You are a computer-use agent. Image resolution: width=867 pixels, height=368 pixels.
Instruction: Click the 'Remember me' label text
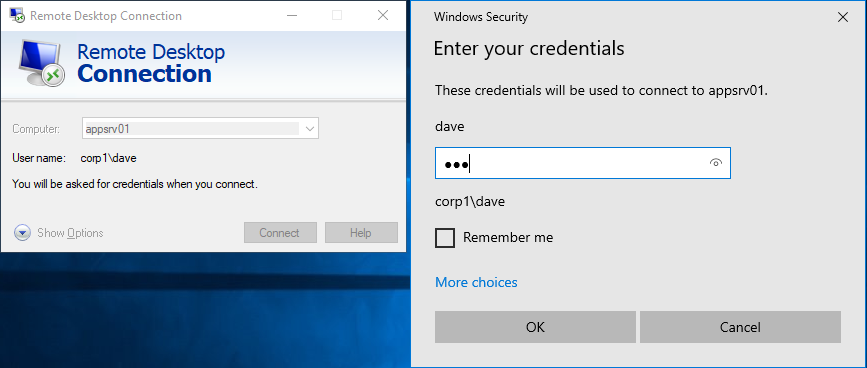tap(508, 238)
